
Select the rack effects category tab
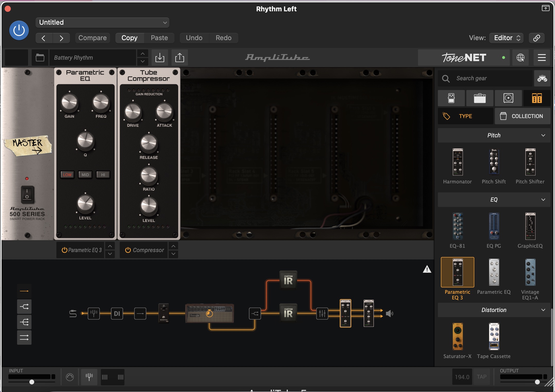pyautogui.click(x=537, y=98)
